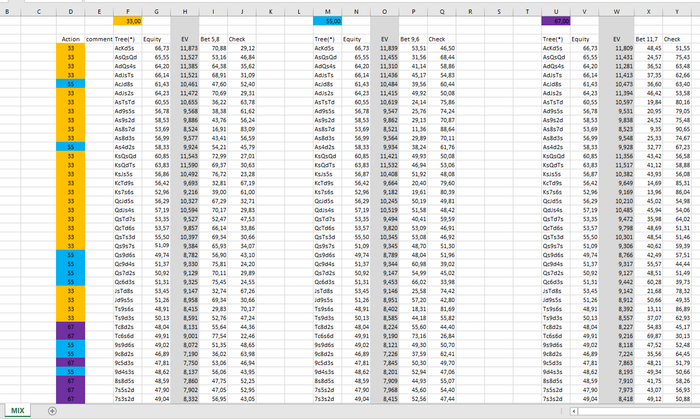The height and width of the screenshot is (419, 700).
Task: Select column D header
Action: [x=71, y=12]
